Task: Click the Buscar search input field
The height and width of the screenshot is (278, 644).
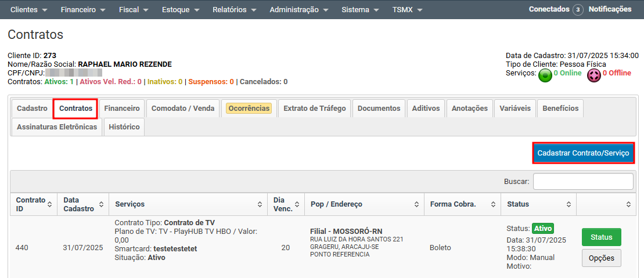Action: point(583,182)
